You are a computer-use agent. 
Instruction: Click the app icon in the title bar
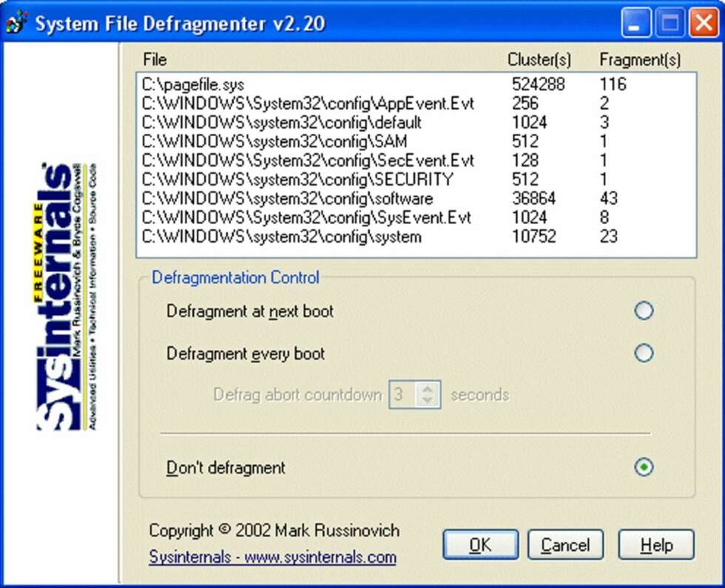16,22
